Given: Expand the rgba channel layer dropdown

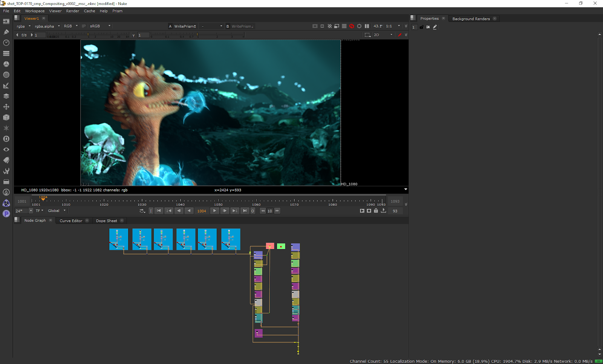Looking at the screenshot, I should coord(23,26).
